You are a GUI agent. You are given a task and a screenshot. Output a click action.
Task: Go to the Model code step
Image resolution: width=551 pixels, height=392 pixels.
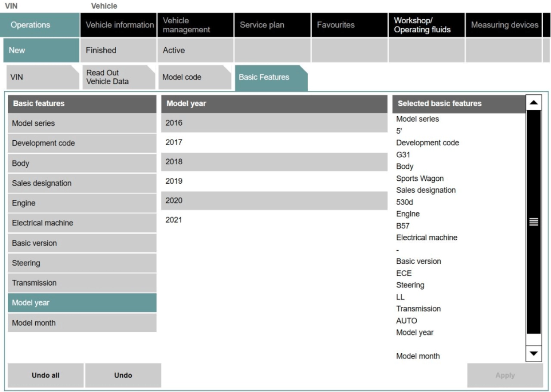pos(195,77)
